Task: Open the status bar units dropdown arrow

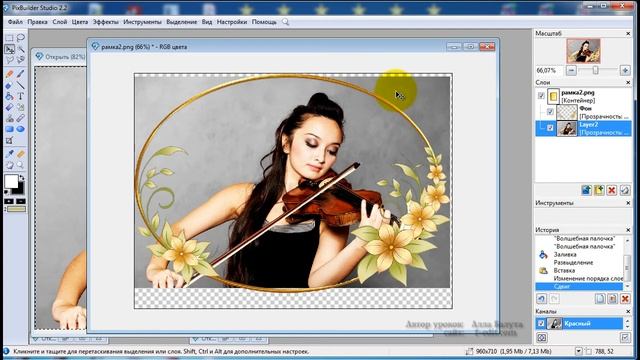Action: coord(579,351)
